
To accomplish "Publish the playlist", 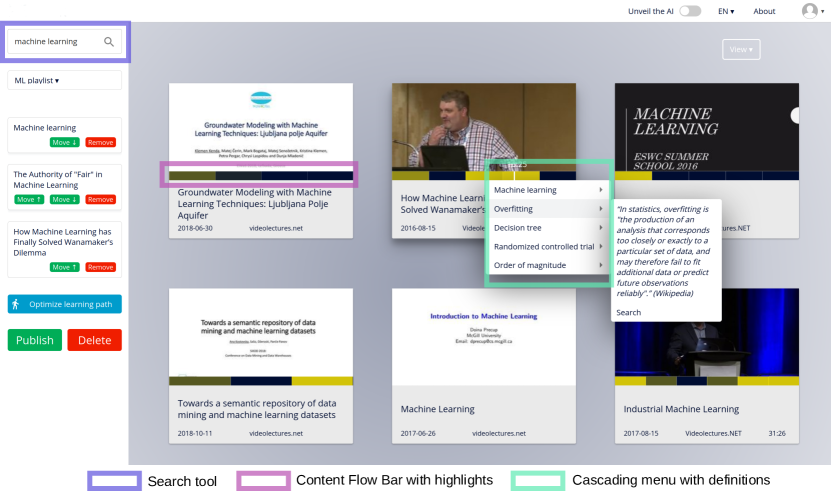I will pyautogui.click(x=34, y=340).
